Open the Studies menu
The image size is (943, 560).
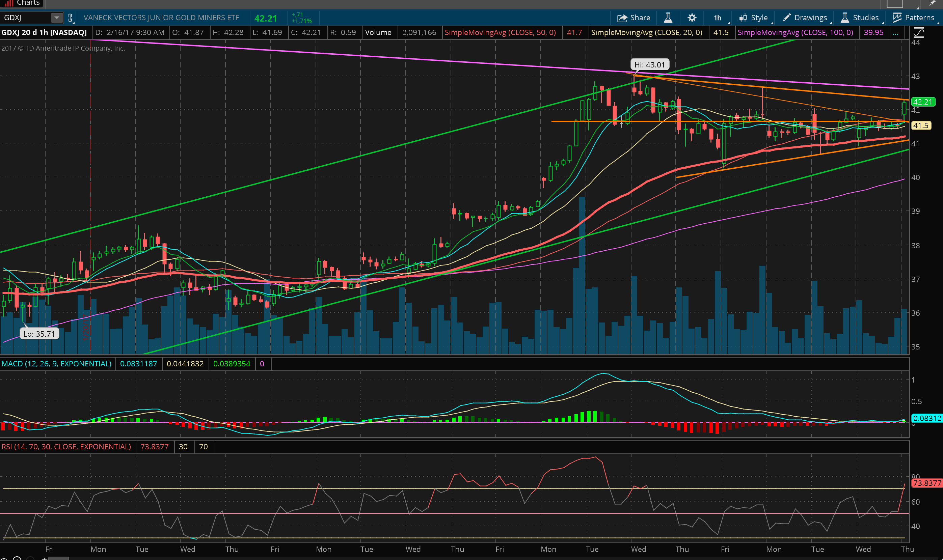tap(860, 18)
